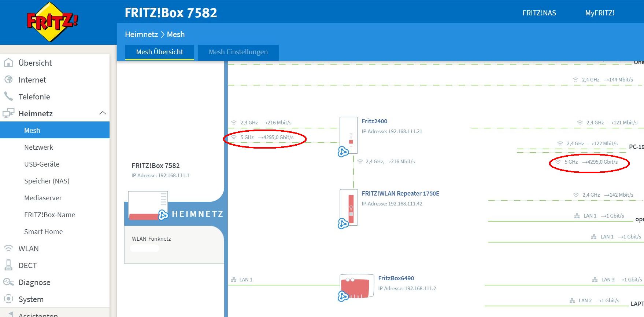
Task: Click 2,4 GHz 122 Mbit/s label
Action: pyautogui.click(x=592, y=143)
